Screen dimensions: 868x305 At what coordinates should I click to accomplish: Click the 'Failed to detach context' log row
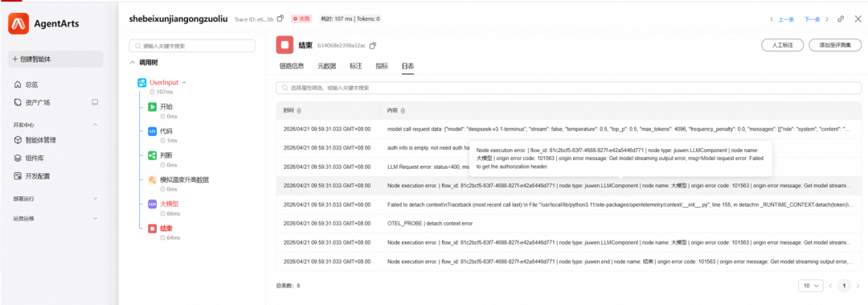click(x=568, y=204)
